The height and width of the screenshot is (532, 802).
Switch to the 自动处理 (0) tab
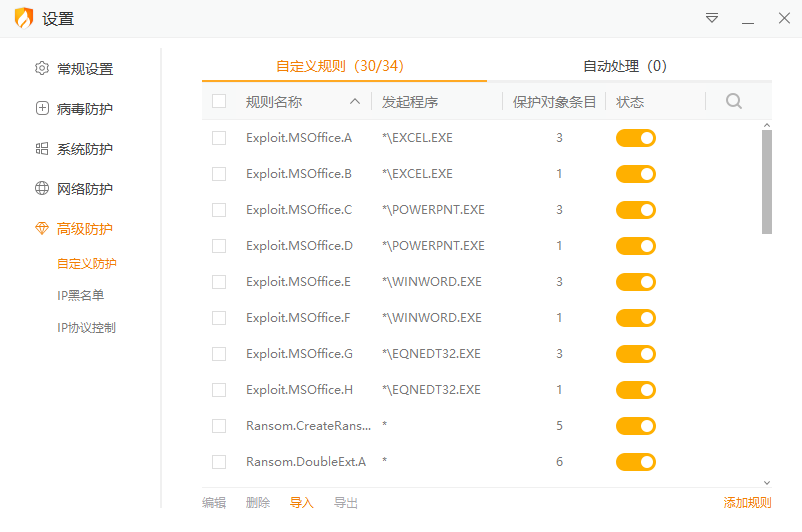(x=625, y=66)
